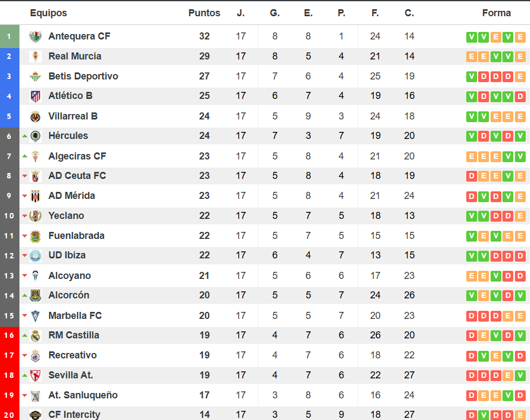The image size is (530, 420).
Task: Click Marbella FC's first red D form badge
Action: (x=472, y=316)
